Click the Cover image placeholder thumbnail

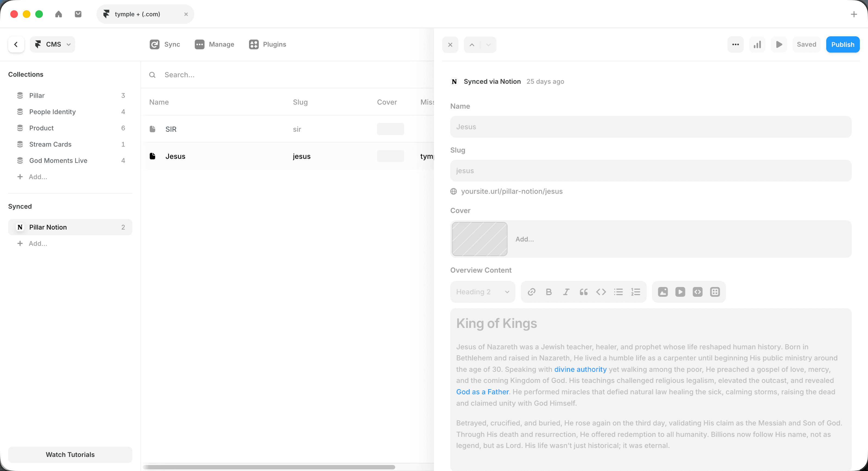[479, 239]
